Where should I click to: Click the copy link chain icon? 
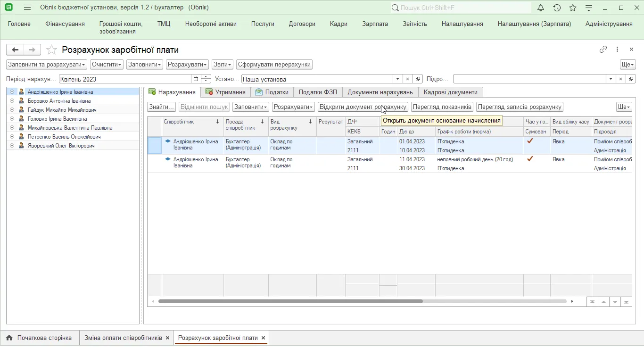pyautogui.click(x=603, y=50)
